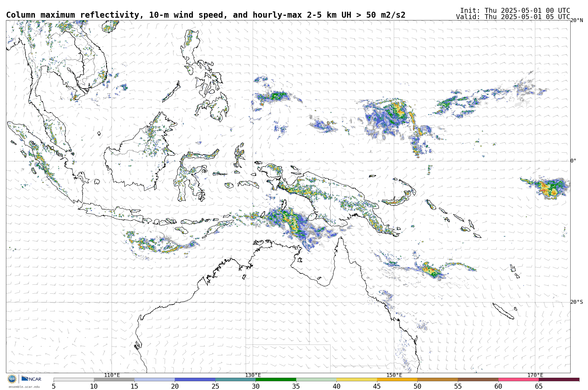
Task: Click the "170°E" longitude label
Action: (535, 375)
